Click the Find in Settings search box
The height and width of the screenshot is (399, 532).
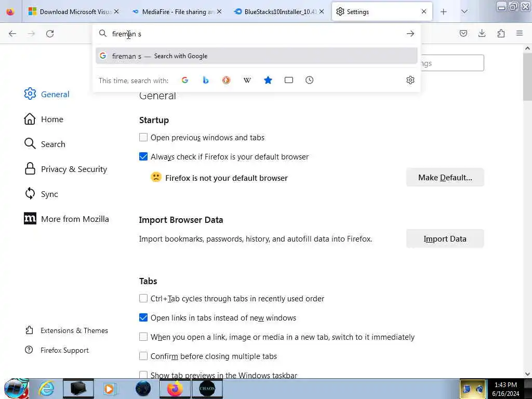coord(453,63)
